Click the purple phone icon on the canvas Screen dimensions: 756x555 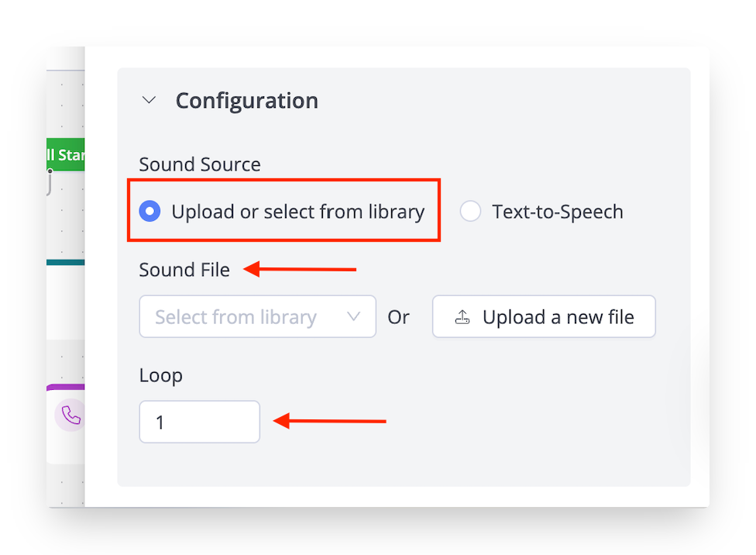pos(70,415)
